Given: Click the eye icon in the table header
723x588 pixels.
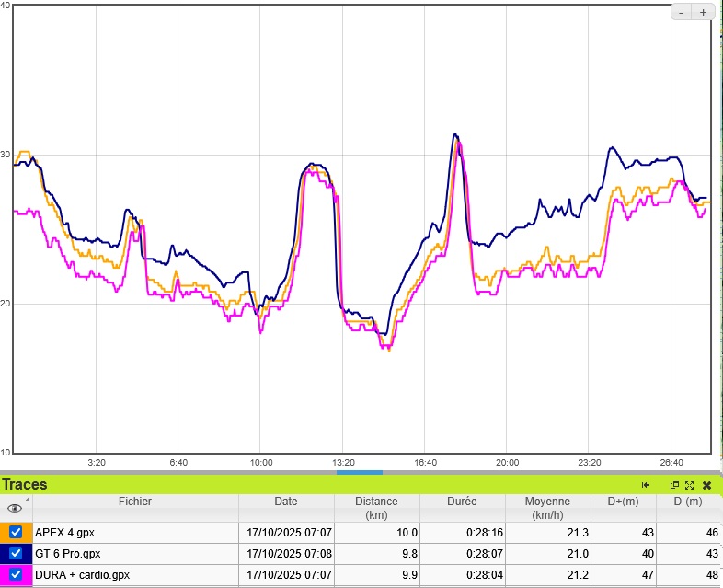Looking at the screenshot, I should 15,508.
